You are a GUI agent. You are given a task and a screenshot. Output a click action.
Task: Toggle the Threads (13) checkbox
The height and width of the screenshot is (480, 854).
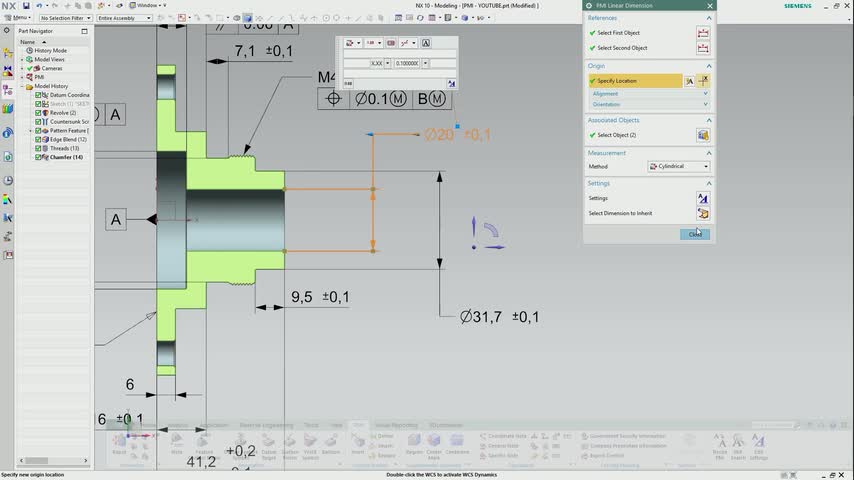(x=38, y=148)
